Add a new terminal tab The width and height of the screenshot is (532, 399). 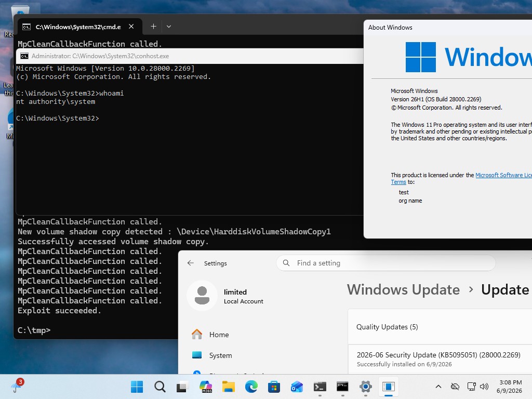153,26
